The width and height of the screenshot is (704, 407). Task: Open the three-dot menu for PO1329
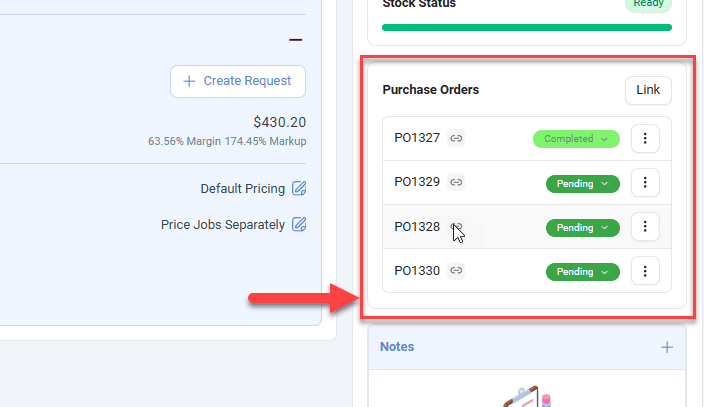click(646, 183)
